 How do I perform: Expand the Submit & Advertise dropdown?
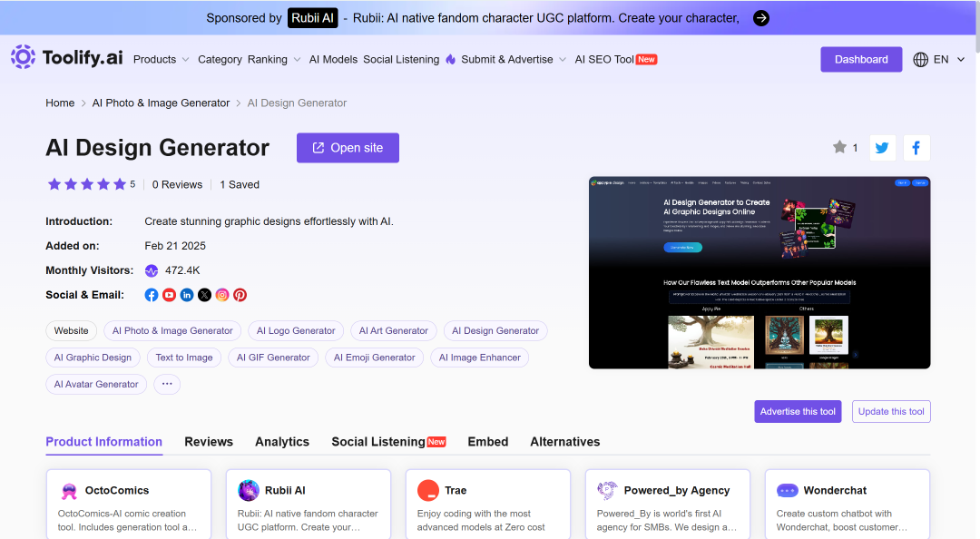[x=514, y=59]
